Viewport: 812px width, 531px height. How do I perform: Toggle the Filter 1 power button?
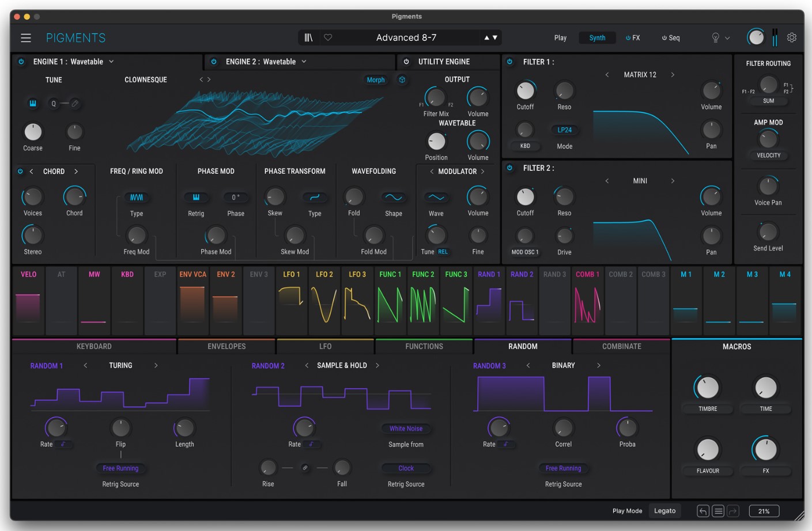coord(509,62)
